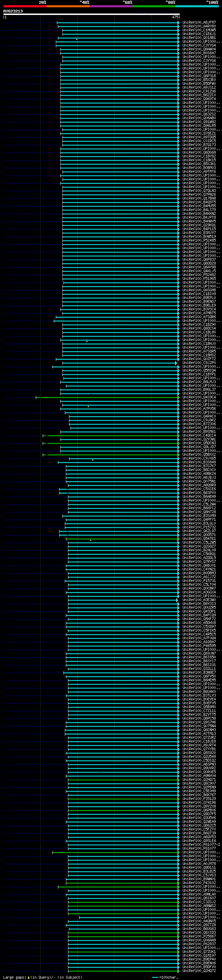Click the white query bar spanning 1 to 475

(x=92, y=15)
